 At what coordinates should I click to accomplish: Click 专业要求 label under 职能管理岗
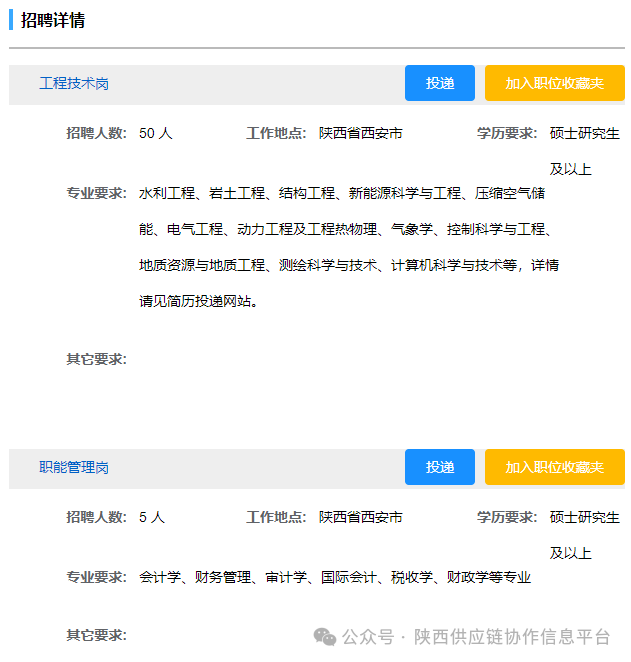[x=96, y=577]
